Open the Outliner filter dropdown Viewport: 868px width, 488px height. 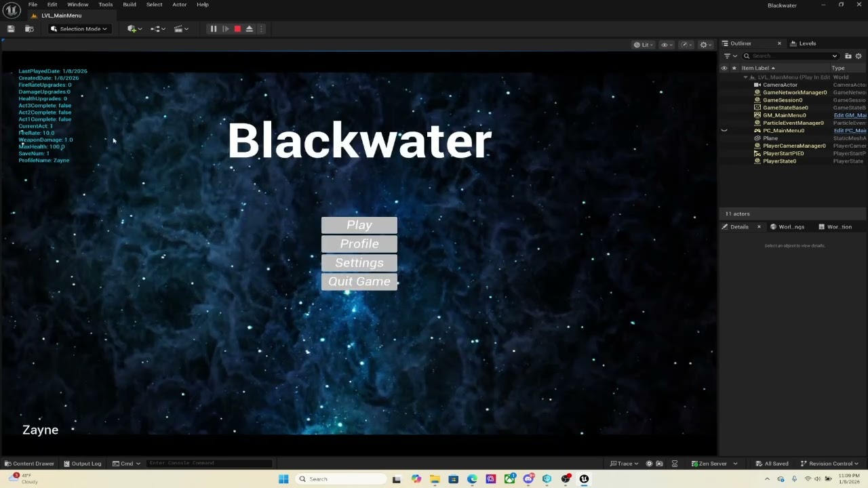tap(730, 56)
